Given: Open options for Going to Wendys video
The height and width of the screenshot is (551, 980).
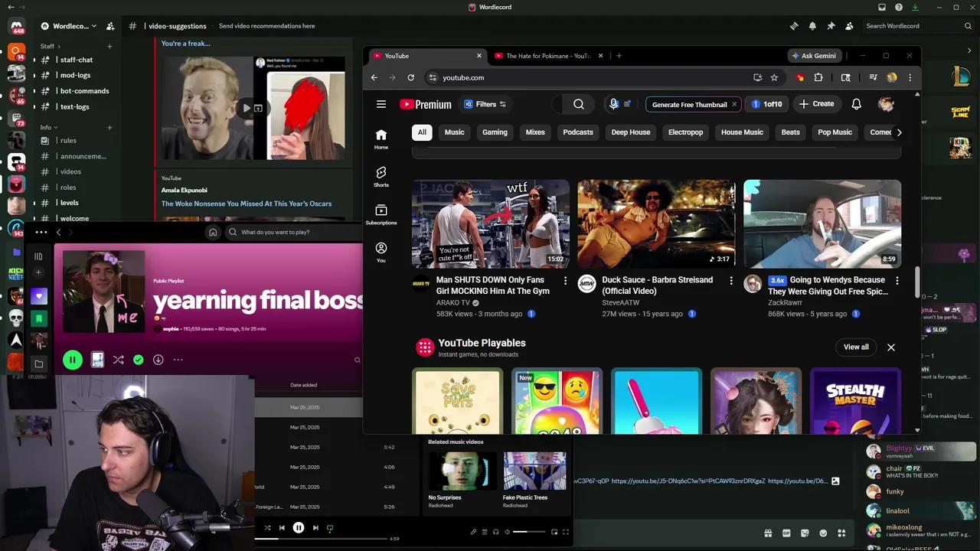Looking at the screenshot, I should 897,281.
